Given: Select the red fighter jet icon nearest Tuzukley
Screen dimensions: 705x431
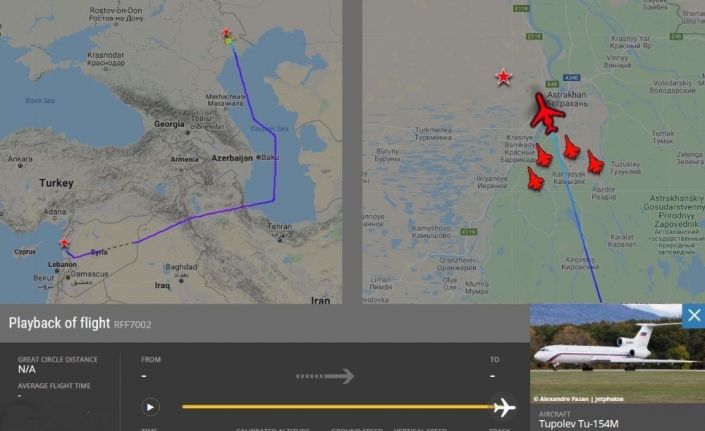Looking at the screenshot, I should click(x=594, y=162).
